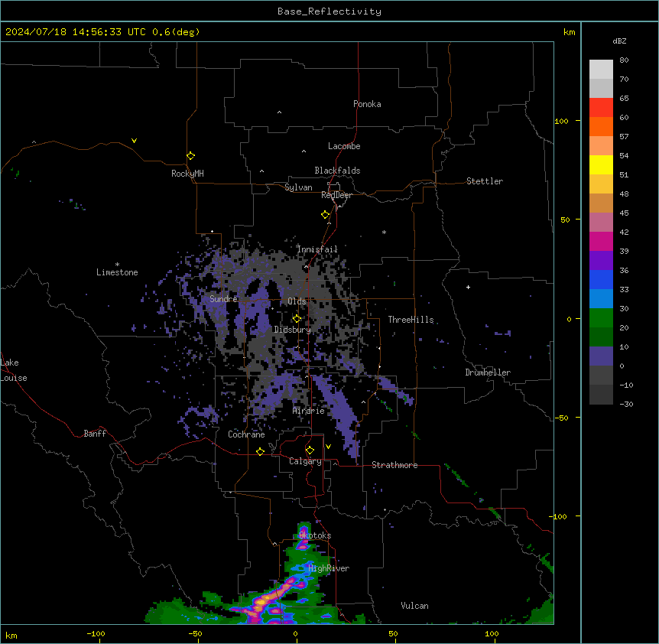Click the Sundre label
659x644 pixels.
click(223, 299)
